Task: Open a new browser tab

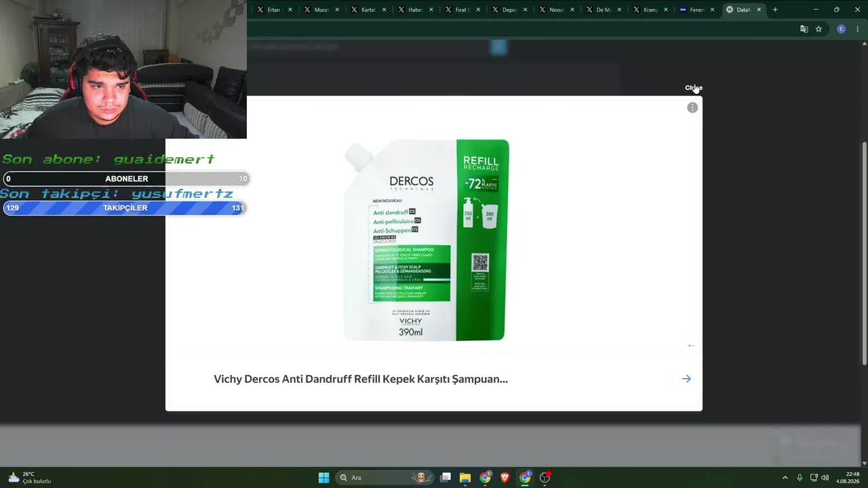Action: pos(775,9)
